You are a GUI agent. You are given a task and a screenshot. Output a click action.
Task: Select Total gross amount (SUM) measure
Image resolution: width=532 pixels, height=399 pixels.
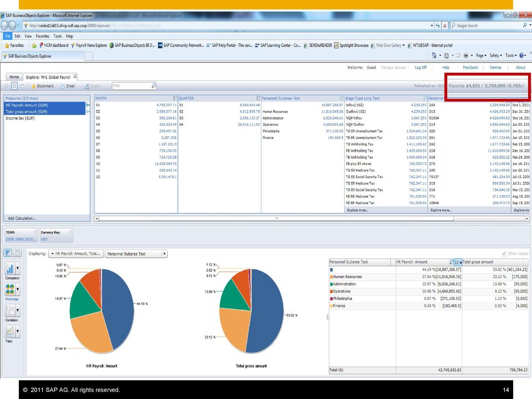pyautogui.click(x=44, y=111)
